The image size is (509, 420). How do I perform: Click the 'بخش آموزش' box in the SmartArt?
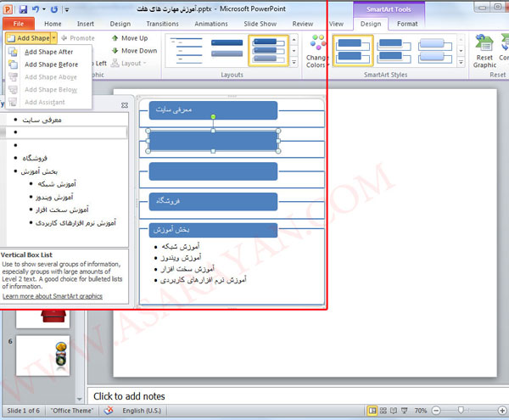coord(213,230)
